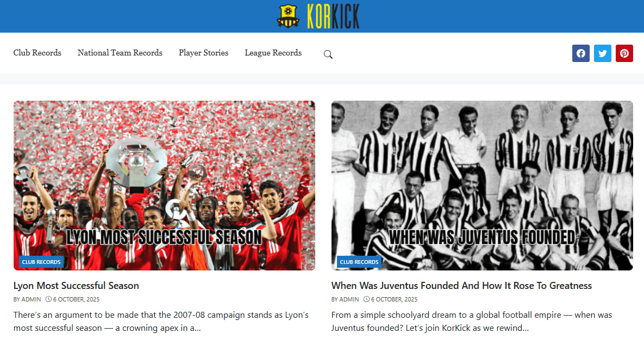Screen dimensions: 644x345
Task: Click ADMIN author under Juventus article
Action: pos(349,299)
